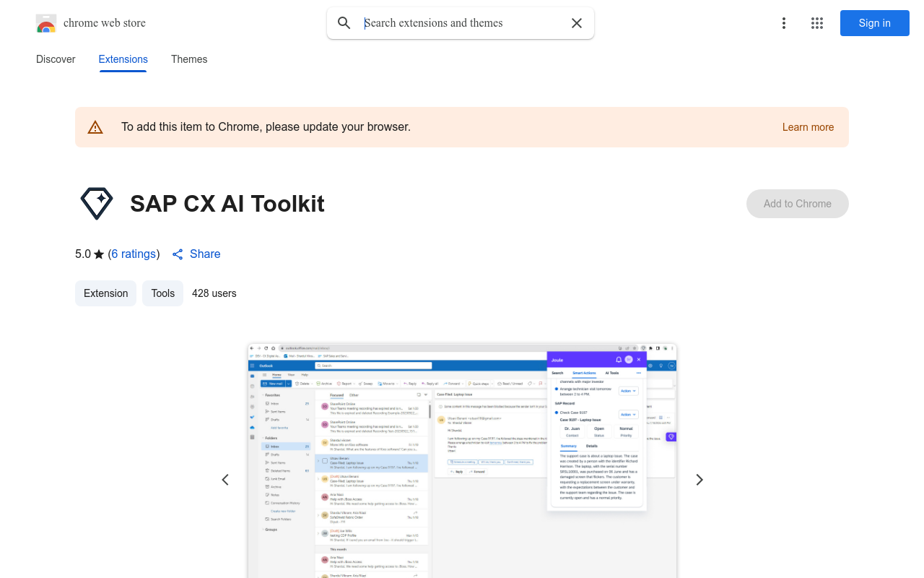
Task: Show the next screenshot with right arrow
Action: point(699,480)
